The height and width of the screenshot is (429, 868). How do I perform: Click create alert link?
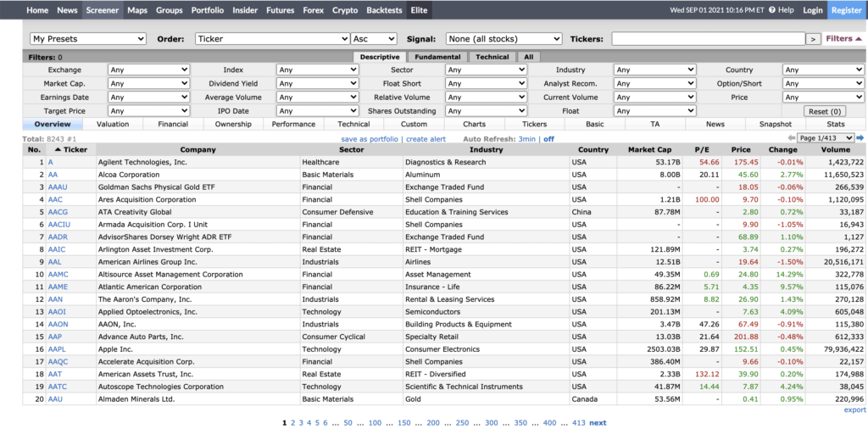click(426, 139)
